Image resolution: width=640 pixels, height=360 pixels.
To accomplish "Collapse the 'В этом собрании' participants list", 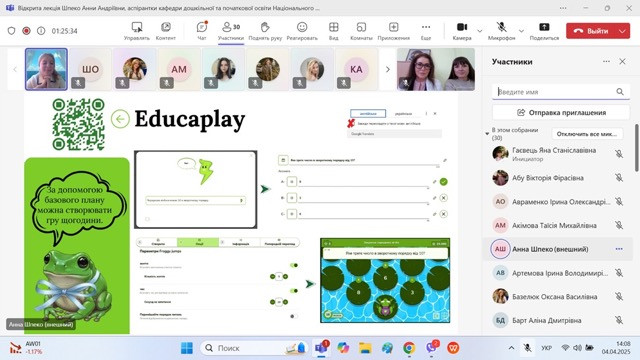I will (487, 133).
